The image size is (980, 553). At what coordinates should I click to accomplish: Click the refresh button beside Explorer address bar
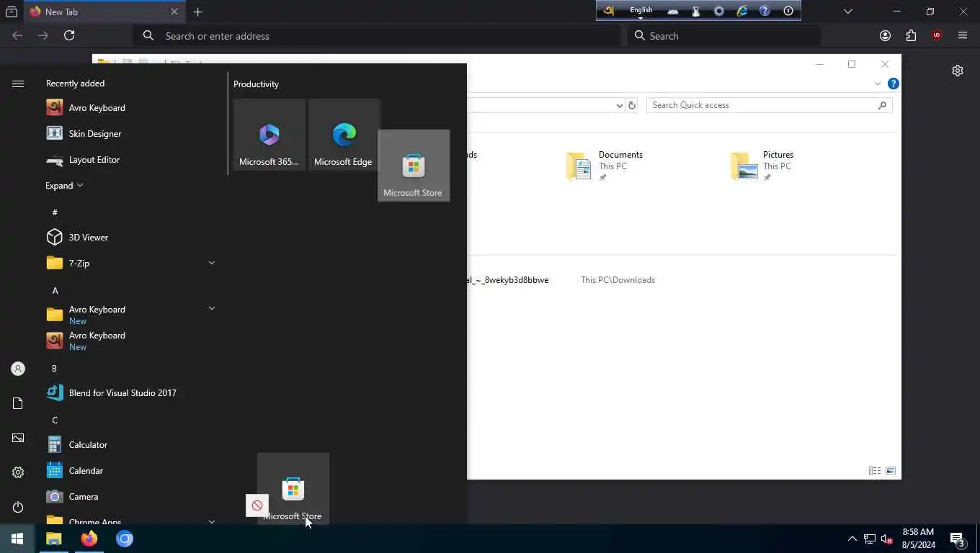[x=632, y=105]
